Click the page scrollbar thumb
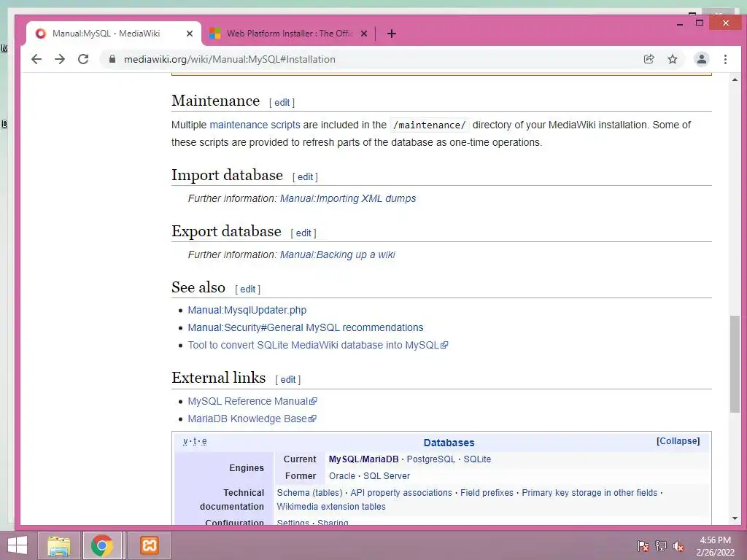The height and width of the screenshot is (560, 747). [x=735, y=364]
